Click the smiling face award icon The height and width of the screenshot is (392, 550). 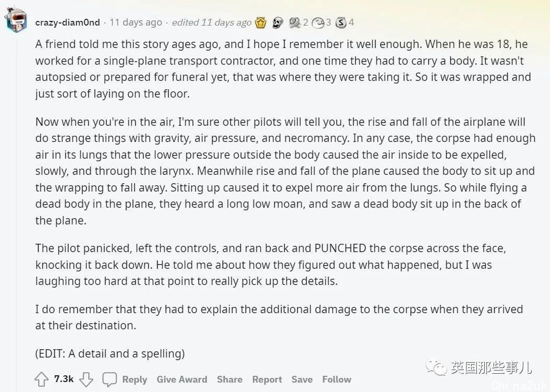point(318,23)
